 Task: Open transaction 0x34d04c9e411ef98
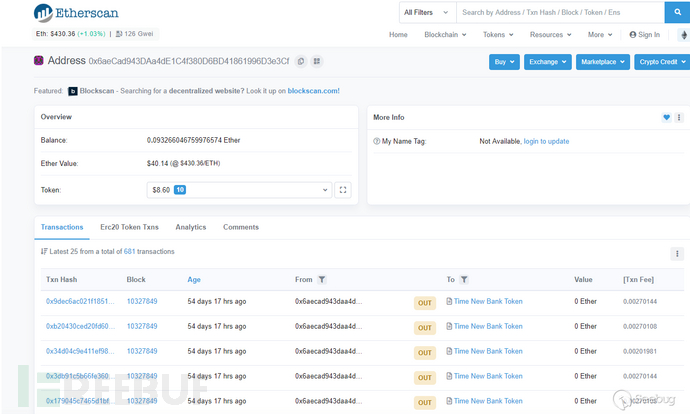pyautogui.click(x=80, y=351)
